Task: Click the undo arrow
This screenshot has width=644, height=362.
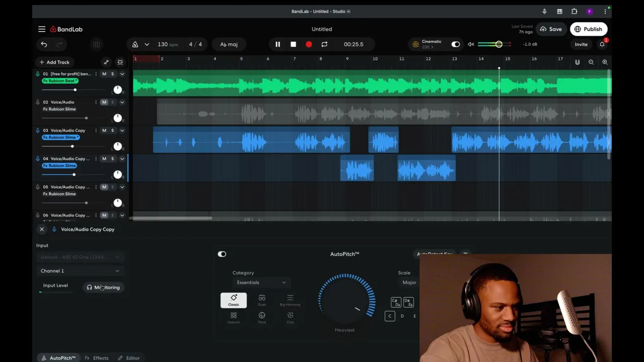Action: pos(44,44)
